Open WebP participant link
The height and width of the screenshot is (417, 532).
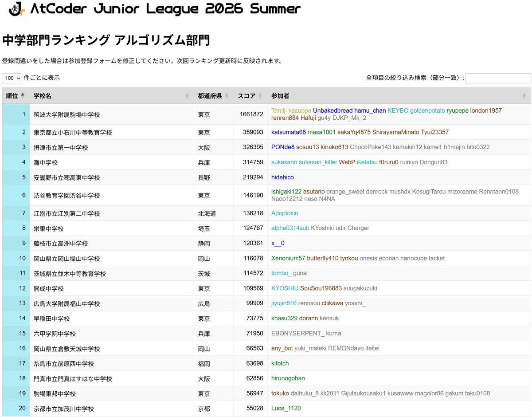click(347, 162)
